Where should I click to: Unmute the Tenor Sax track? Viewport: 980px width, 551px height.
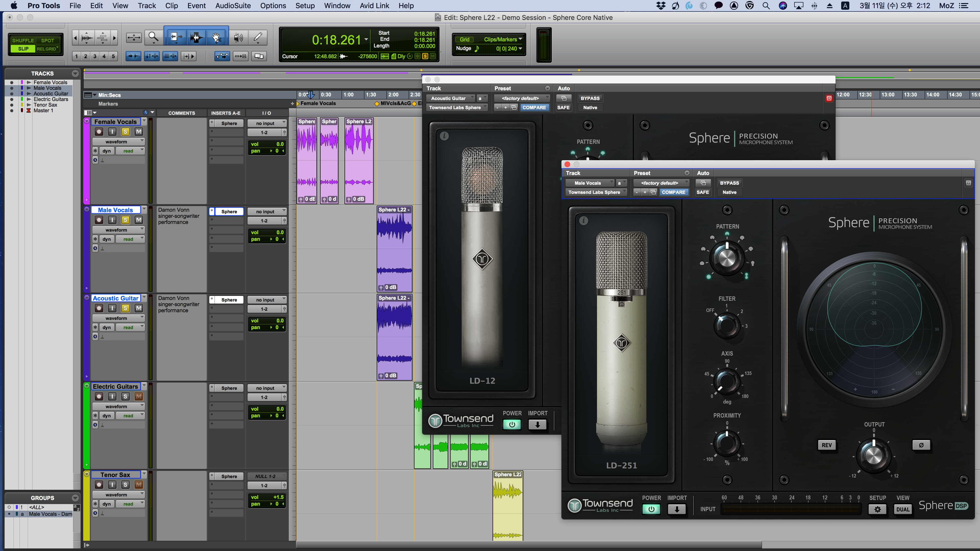(139, 485)
